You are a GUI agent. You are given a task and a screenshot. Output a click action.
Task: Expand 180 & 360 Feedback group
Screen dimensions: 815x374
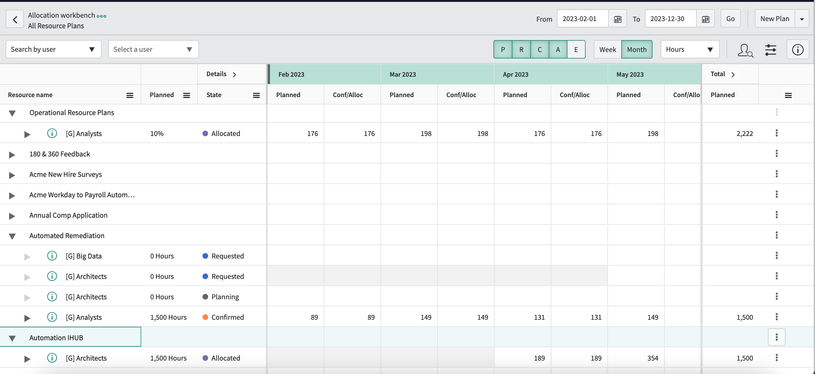pos(12,154)
